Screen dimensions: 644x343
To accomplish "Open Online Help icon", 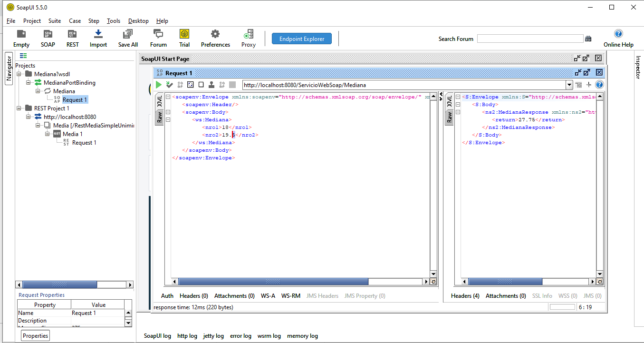I will tap(618, 34).
